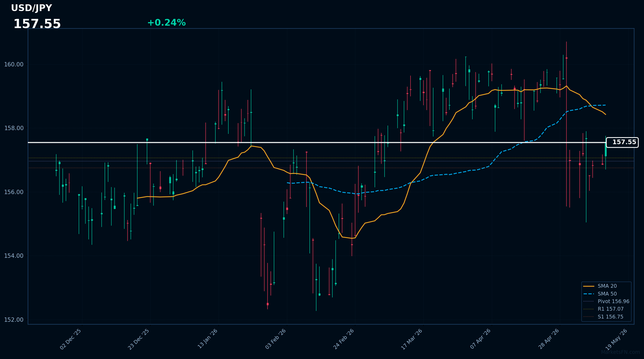Click the 24 Feb '26 date label
The image size is (644, 359).
[x=344, y=339]
